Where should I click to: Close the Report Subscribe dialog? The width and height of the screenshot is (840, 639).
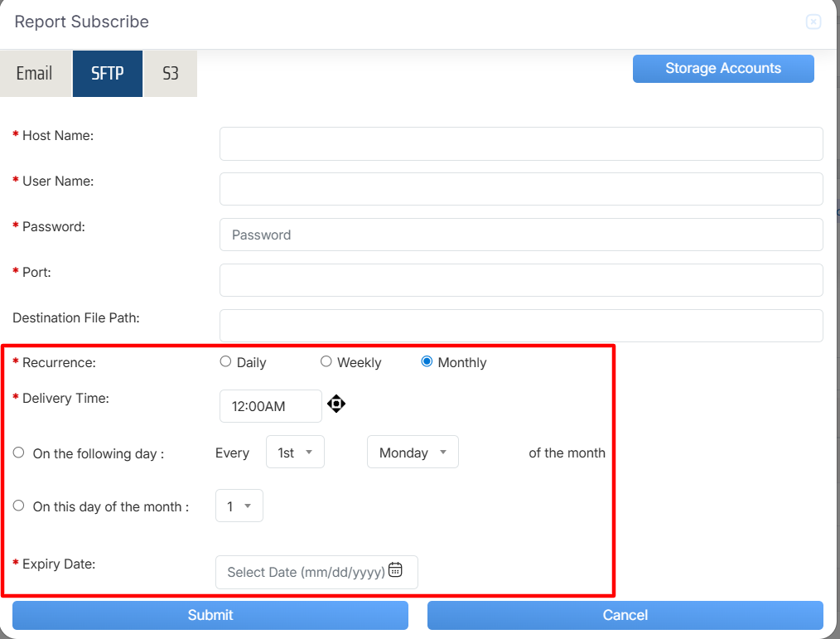pos(813,22)
